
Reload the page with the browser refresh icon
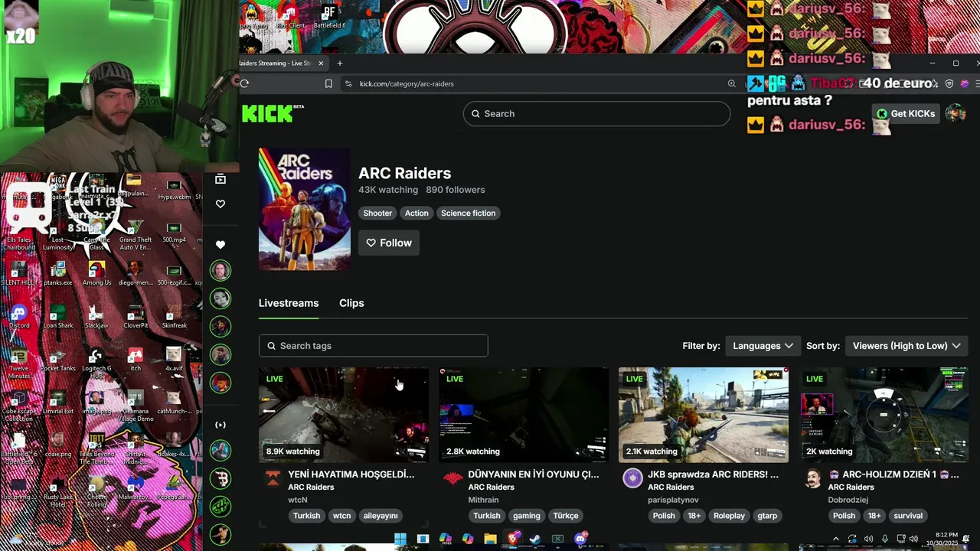244,83
